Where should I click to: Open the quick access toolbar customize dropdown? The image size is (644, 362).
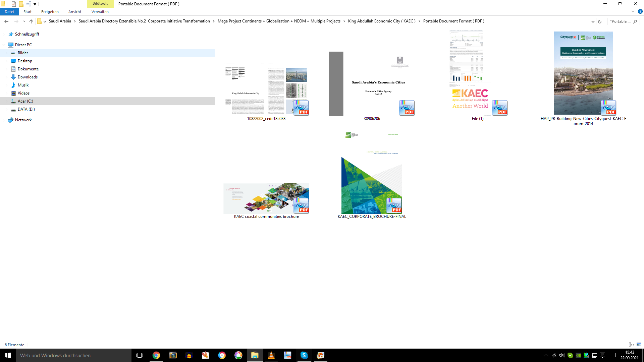tap(35, 4)
